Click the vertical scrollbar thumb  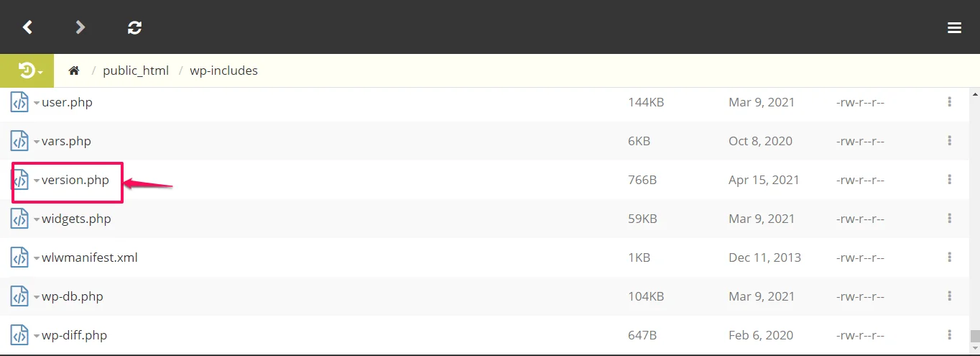point(974,336)
